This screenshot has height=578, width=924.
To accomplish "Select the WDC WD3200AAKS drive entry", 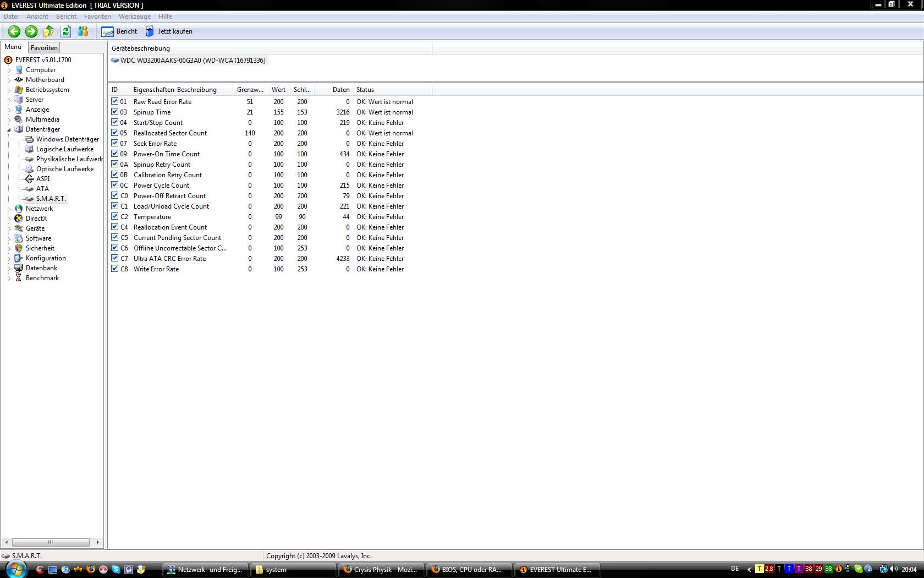I will tap(188, 61).
